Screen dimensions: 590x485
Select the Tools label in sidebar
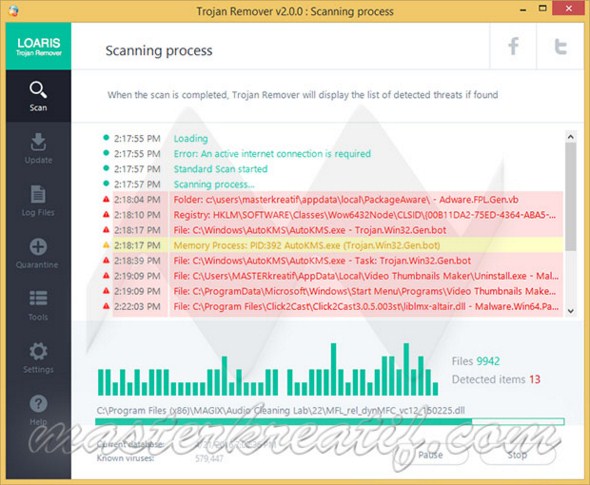[38, 317]
